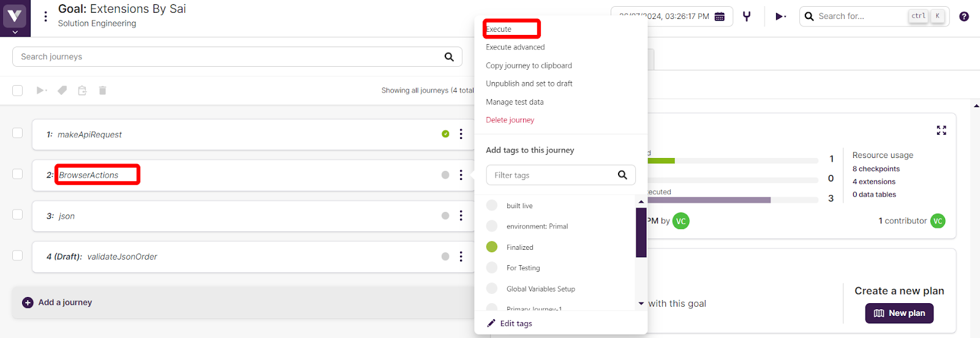Click grey status dot on validateJsonOrder journey
This screenshot has height=338, width=980.
click(x=445, y=257)
